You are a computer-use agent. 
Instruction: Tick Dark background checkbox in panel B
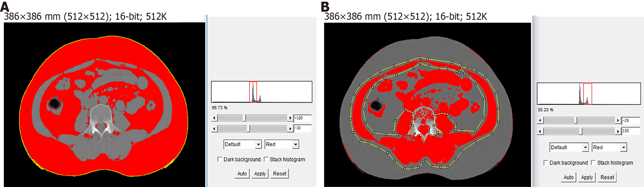[x=546, y=163]
